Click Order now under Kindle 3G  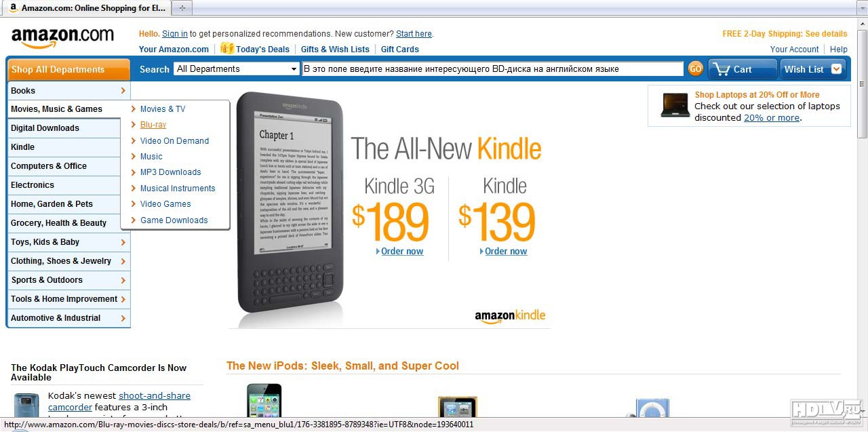(x=402, y=252)
